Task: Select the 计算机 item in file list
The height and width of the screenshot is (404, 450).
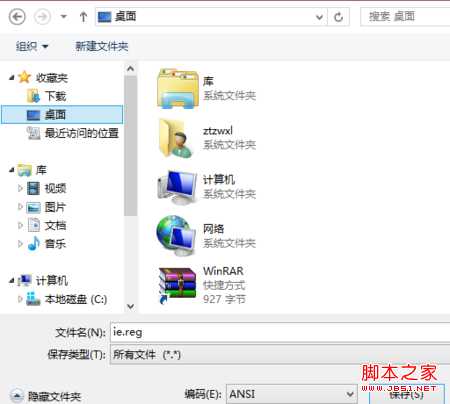Action: click(x=207, y=187)
